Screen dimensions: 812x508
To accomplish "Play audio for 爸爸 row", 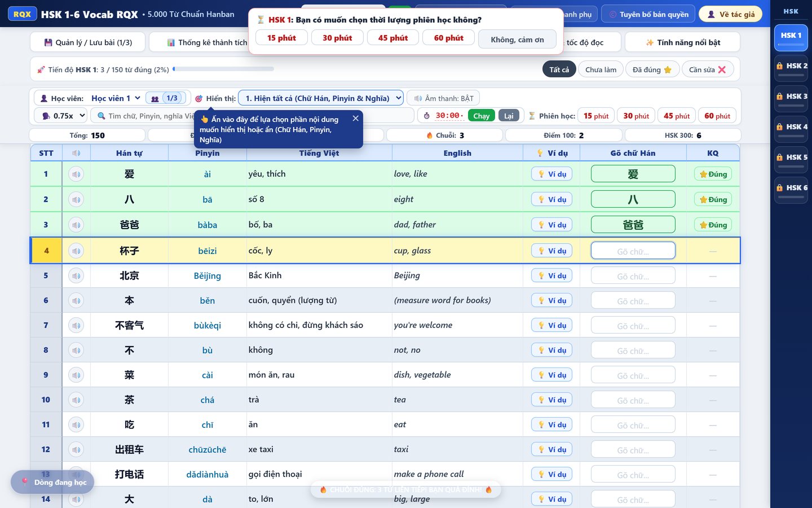I will (x=76, y=225).
